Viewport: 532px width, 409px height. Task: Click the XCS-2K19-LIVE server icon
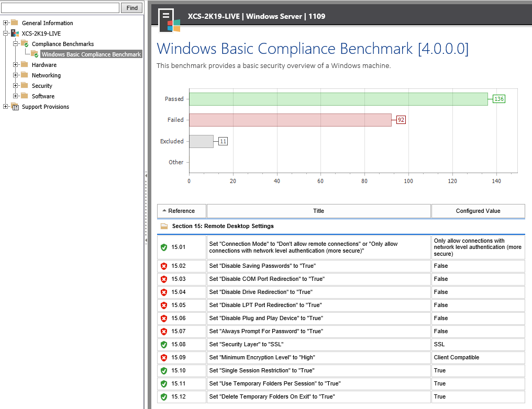pyautogui.click(x=14, y=33)
